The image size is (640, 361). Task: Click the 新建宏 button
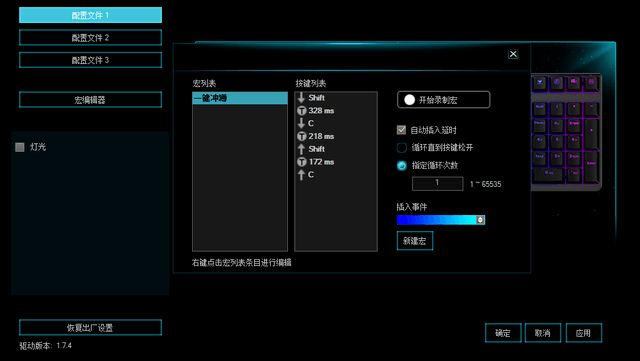point(415,241)
